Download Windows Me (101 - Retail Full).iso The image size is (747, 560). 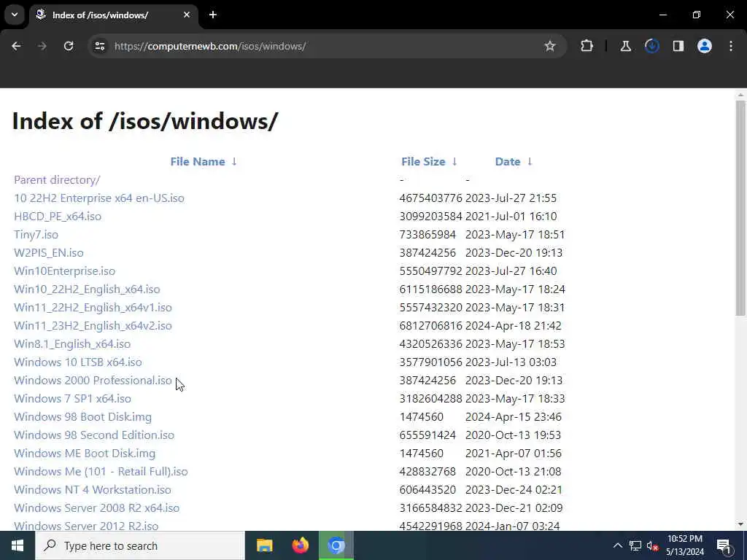tap(101, 472)
